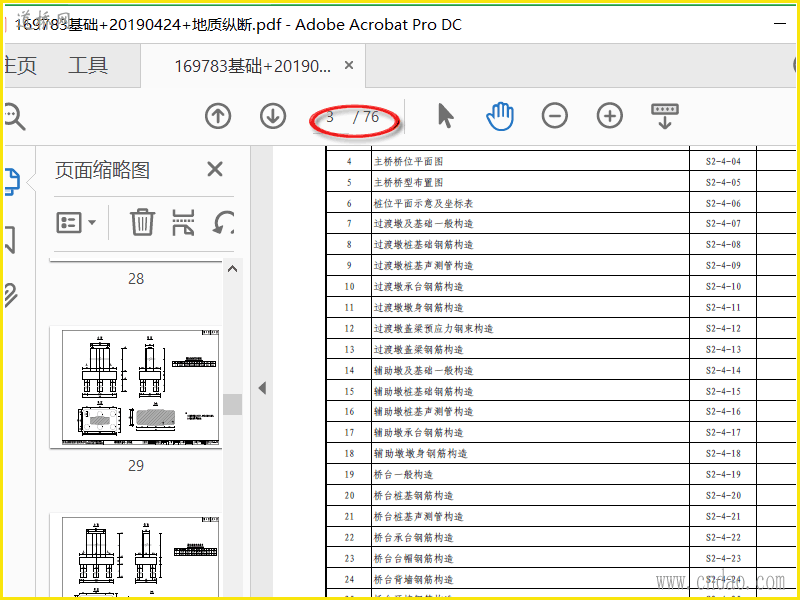Click row 桥台承台钢筋构造
Screen dimensions: 800x600
(561, 537)
